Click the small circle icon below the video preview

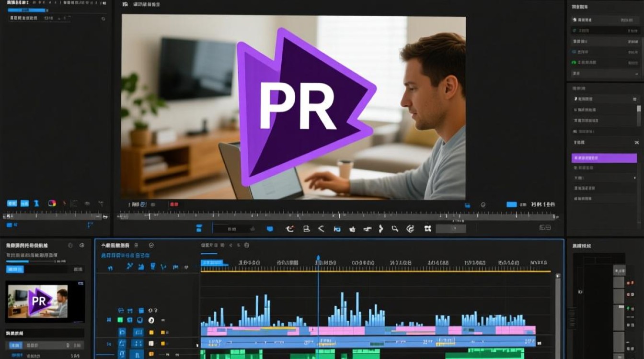(x=483, y=204)
